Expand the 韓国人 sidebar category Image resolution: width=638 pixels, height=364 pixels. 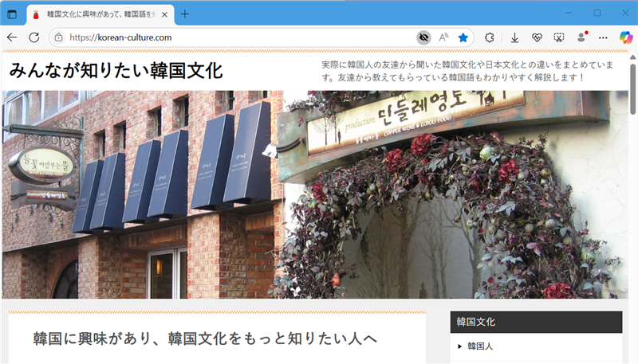coord(481,346)
